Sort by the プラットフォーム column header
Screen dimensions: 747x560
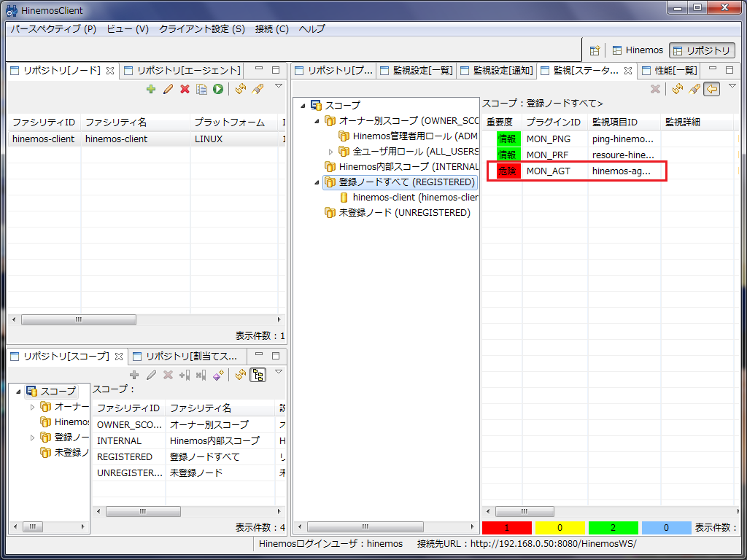click(234, 122)
